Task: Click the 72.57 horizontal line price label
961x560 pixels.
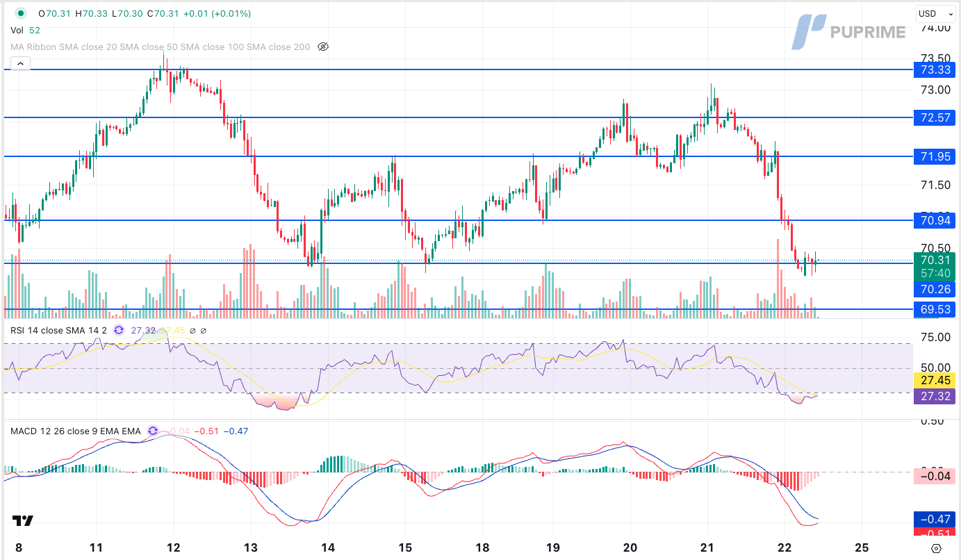Action: click(x=935, y=117)
